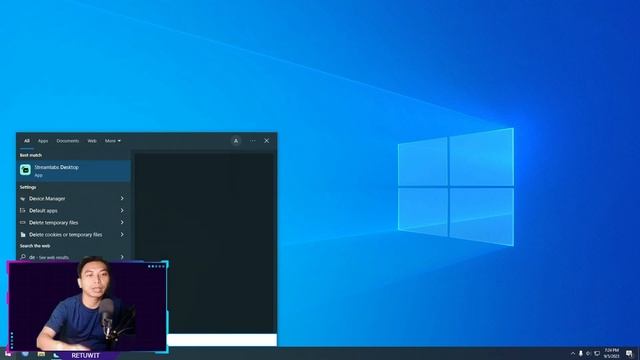Open the Default apps settings result
640x360 pixels.
73,211
